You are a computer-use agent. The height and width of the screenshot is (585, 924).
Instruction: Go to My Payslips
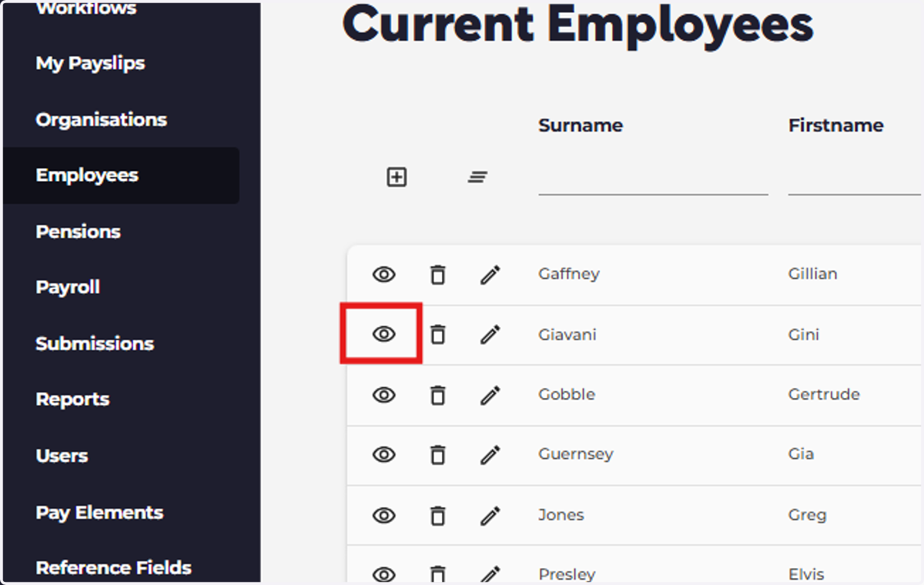pyautogui.click(x=90, y=63)
